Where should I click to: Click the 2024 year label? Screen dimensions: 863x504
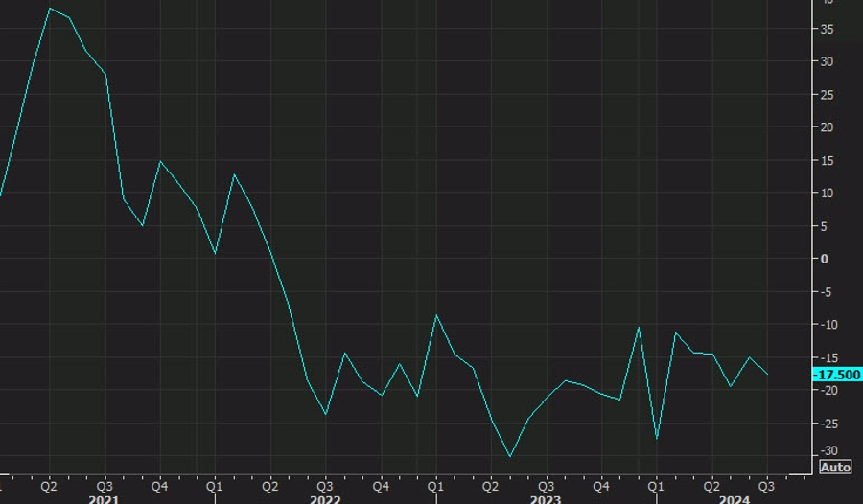[x=735, y=499]
